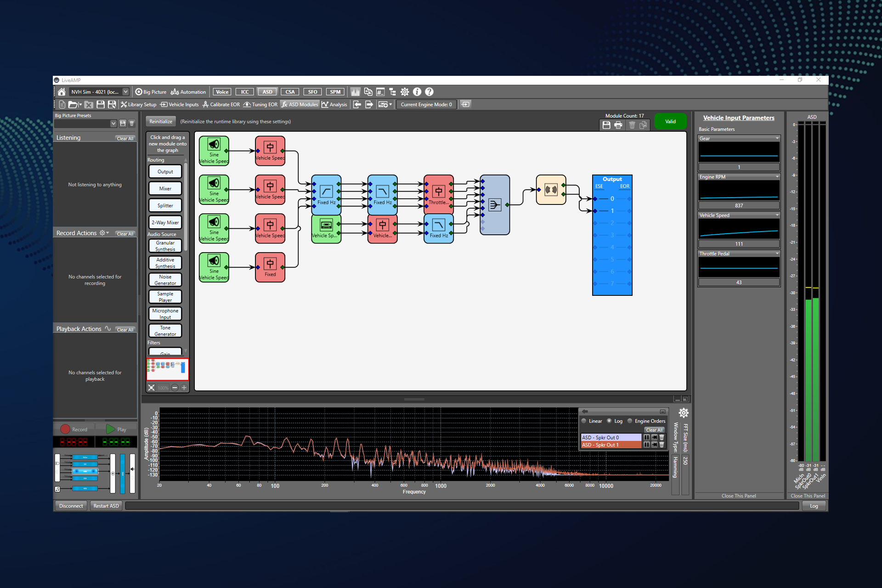Click the Reinitialize button
This screenshot has height=588, width=882.
pos(161,122)
